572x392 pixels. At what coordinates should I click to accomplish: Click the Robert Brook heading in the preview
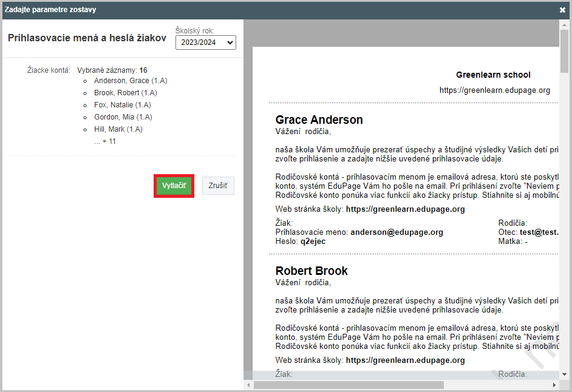point(312,271)
